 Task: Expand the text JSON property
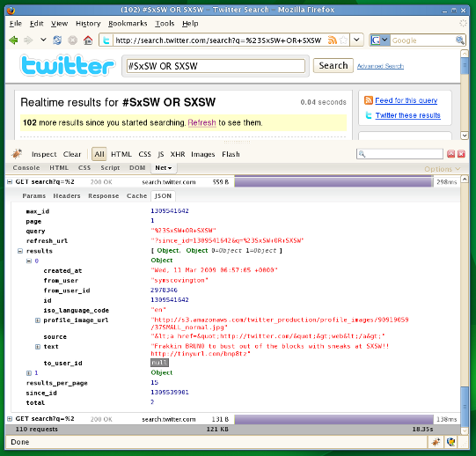click(x=38, y=347)
